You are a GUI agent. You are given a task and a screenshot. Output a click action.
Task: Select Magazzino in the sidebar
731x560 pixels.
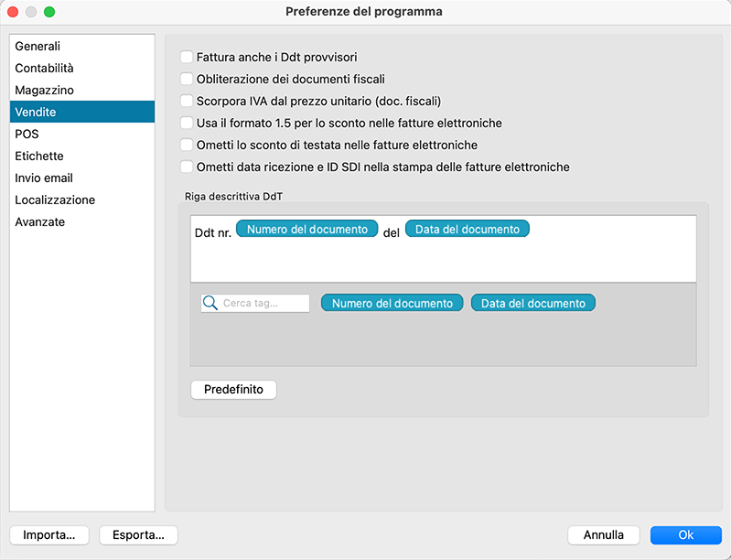[44, 90]
